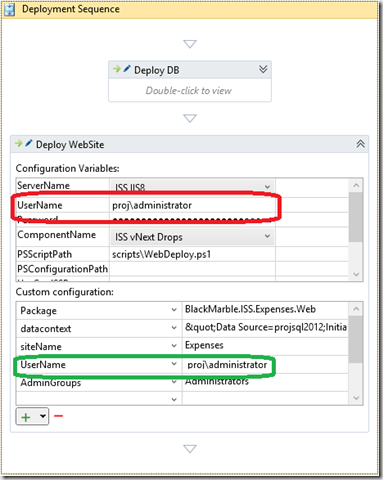
Task: Collapse the Deploy WebSite activity
Action: click(361, 144)
